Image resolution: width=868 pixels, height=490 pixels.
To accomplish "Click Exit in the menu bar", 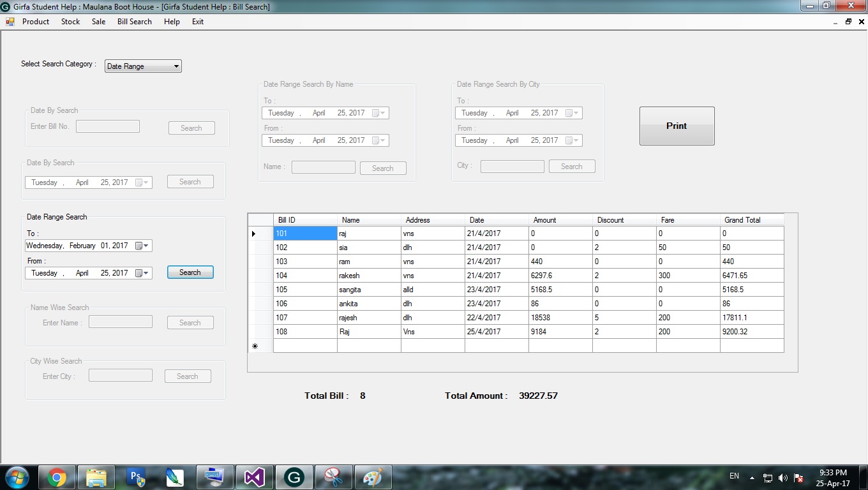I will point(197,21).
